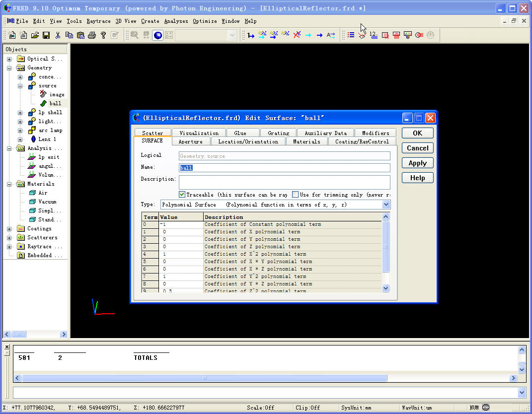The height and width of the screenshot is (414, 532).
Task: Switch to the Materials tab in dialog
Action: pos(306,141)
